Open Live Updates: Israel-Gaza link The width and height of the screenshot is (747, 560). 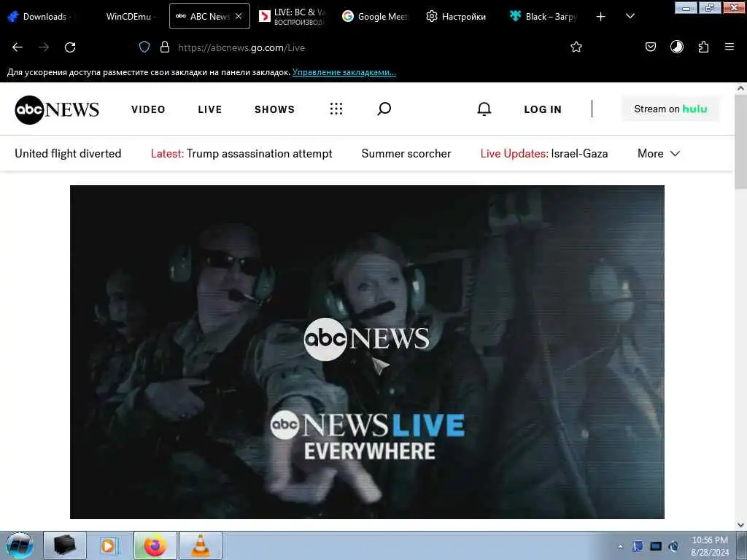click(x=544, y=153)
